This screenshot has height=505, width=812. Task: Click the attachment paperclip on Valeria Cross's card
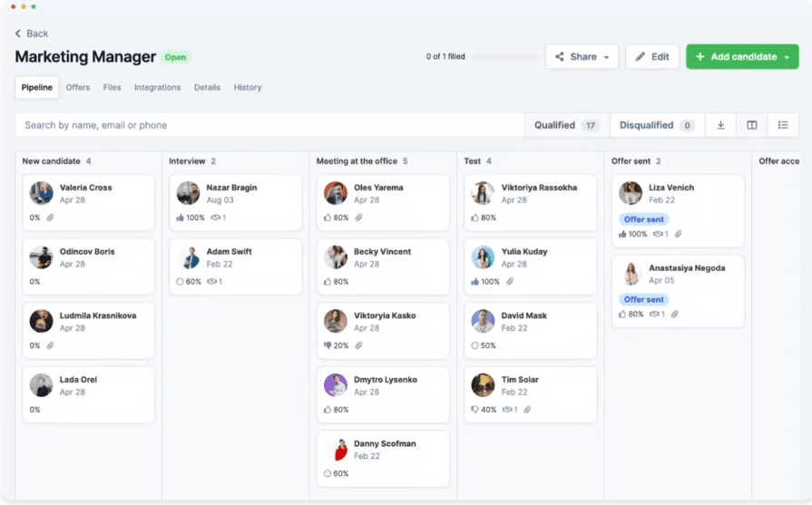51,218
